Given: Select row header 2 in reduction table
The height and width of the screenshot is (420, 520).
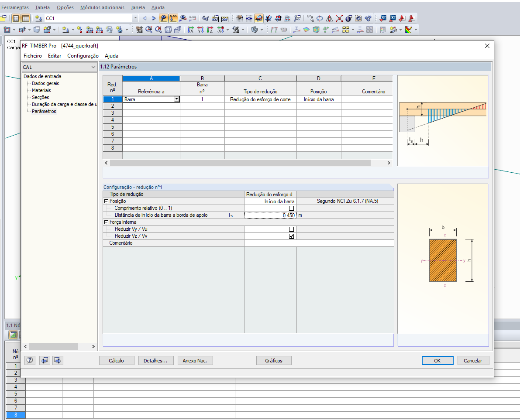Looking at the screenshot, I should point(113,106).
